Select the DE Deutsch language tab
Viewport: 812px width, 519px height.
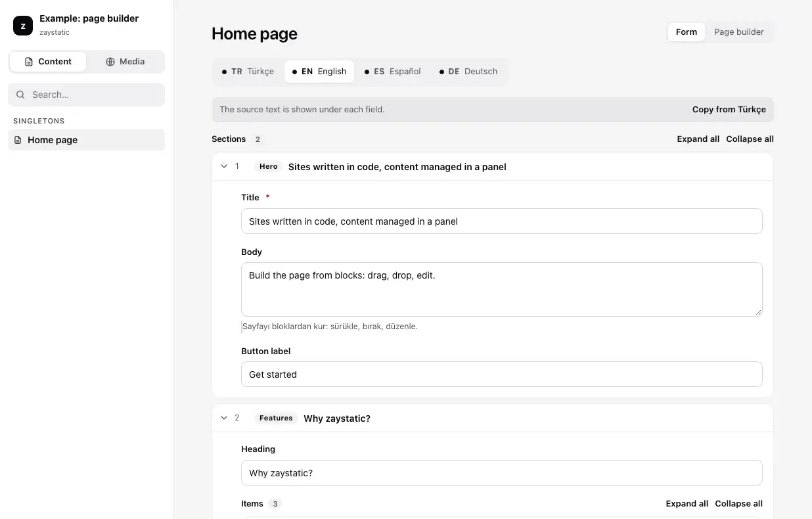pos(468,72)
